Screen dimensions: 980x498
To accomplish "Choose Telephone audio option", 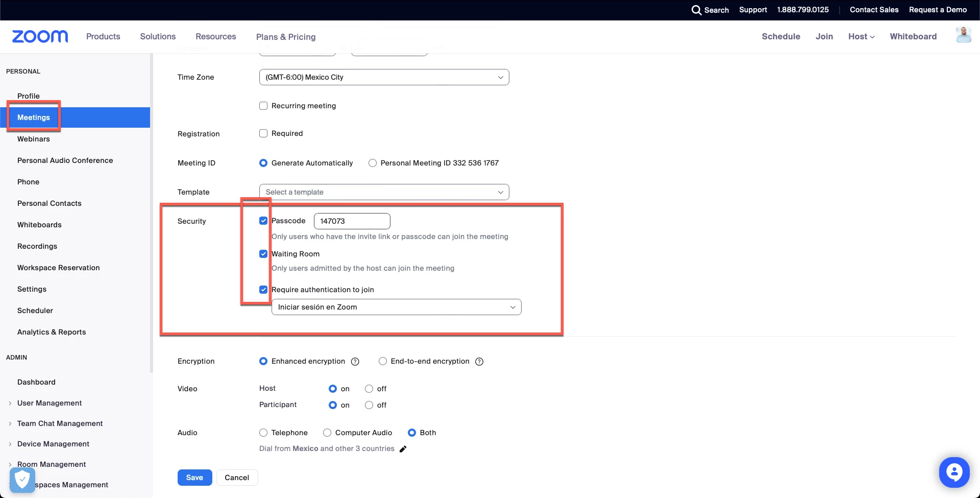I will tap(263, 433).
